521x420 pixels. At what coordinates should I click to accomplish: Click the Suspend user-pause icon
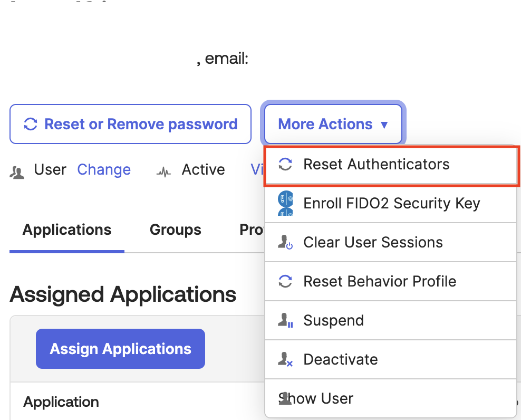pyautogui.click(x=285, y=320)
